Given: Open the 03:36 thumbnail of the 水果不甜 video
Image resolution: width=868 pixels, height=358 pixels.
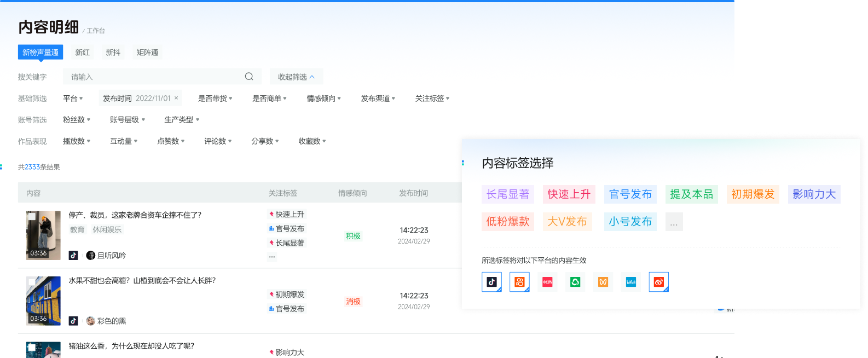Looking at the screenshot, I should 43,301.
